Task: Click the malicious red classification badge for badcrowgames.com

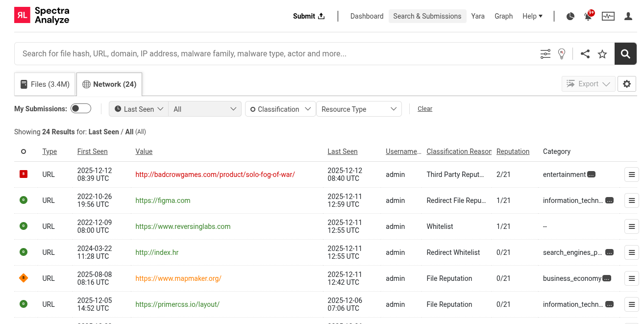Action: (24, 174)
